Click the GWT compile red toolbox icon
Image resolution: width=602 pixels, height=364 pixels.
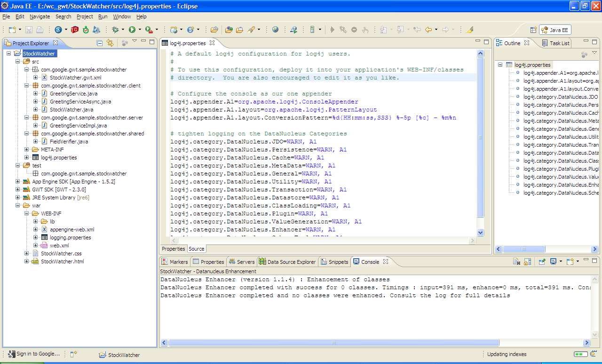(74, 30)
